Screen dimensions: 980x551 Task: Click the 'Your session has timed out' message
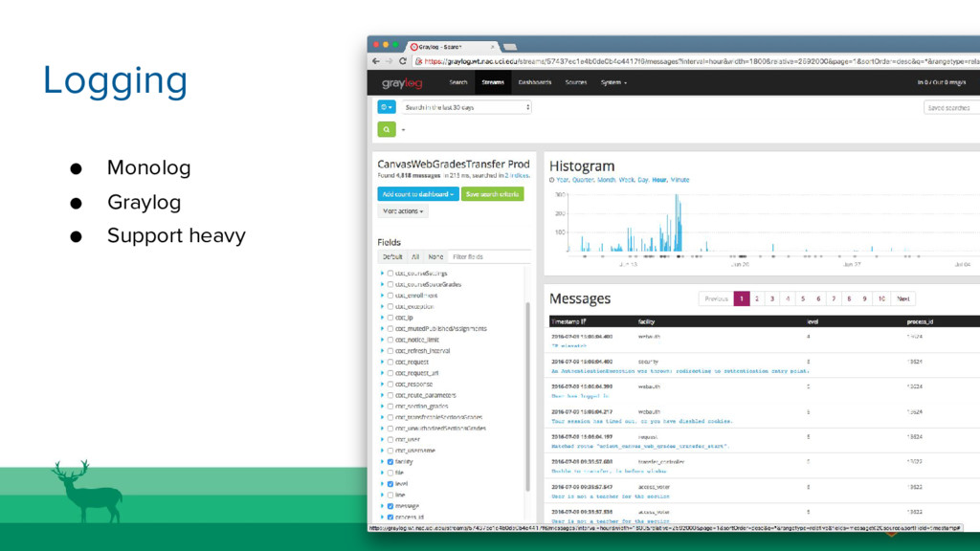coord(641,421)
